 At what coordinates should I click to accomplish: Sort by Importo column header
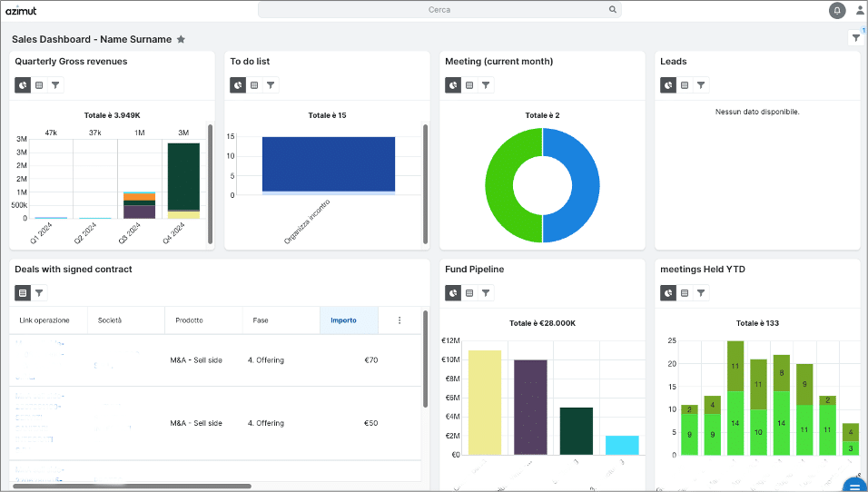pyautogui.click(x=350, y=320)
